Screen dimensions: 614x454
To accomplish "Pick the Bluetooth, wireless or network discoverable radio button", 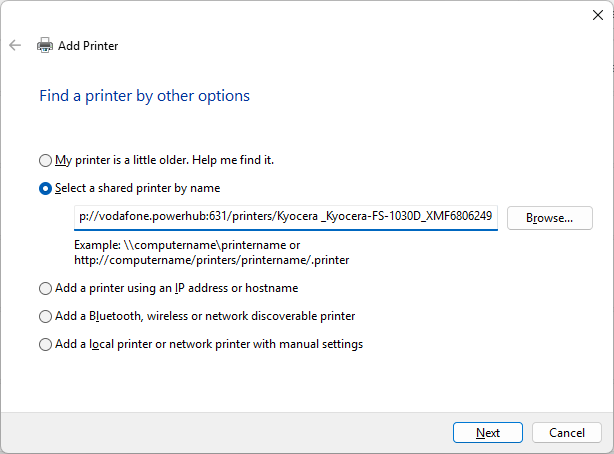I will tap(45, 316).
